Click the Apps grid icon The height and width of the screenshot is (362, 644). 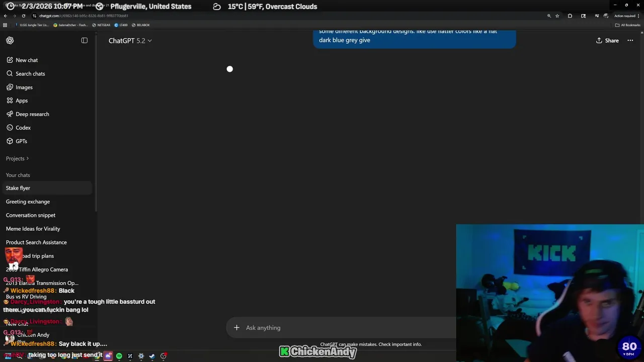10,101
